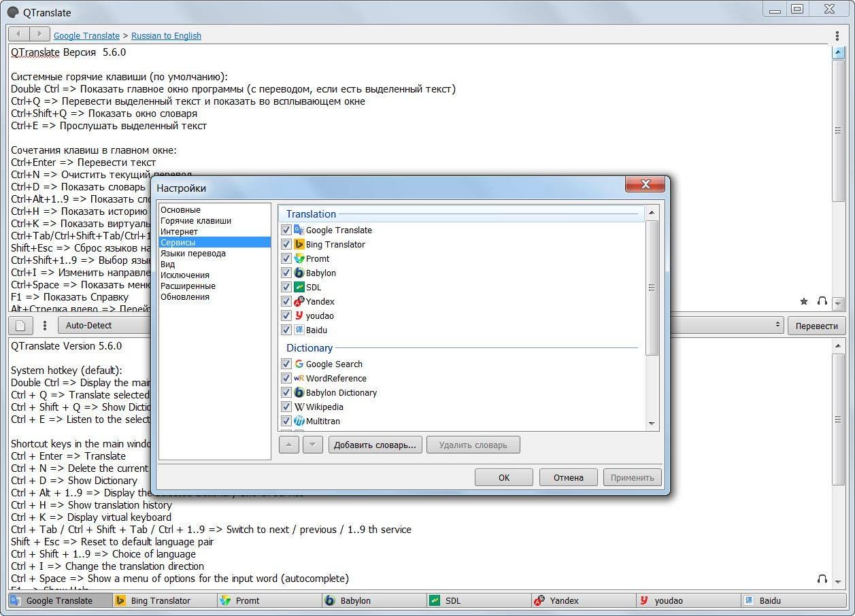
Task: Click the QTranslate app icon in title bar
Action: pos(12,12)
